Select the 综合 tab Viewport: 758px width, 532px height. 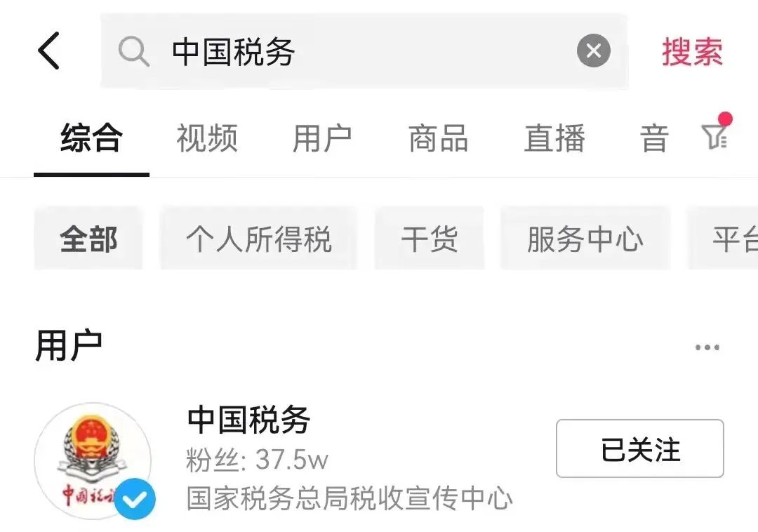coord(91,138)
